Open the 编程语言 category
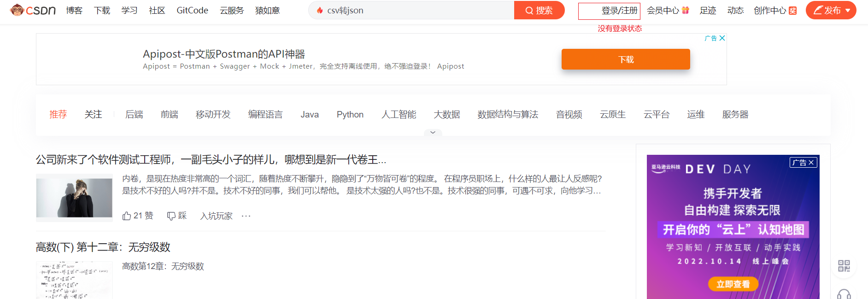The width and height of the screenshot is (868, 299). [265, 114]
